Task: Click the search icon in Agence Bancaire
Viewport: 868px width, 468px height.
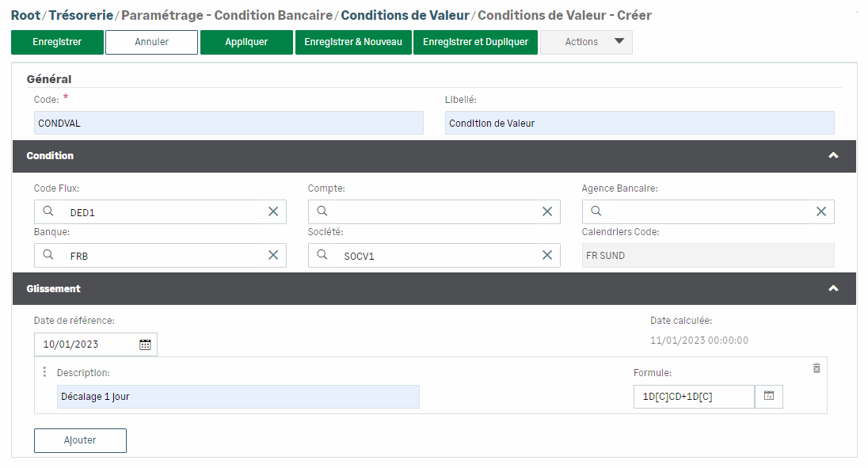Action: click(596, 211)
